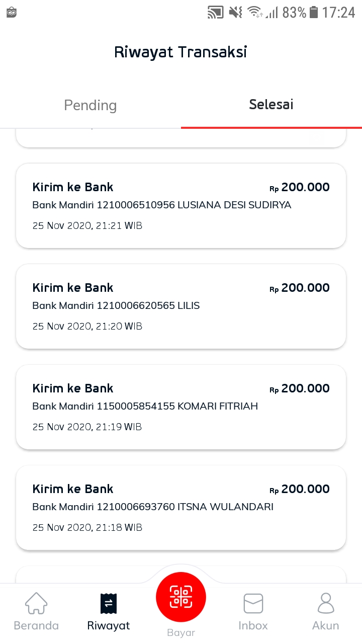Open the Beranda home icon
Screen dimensions: 362x644
36,603
